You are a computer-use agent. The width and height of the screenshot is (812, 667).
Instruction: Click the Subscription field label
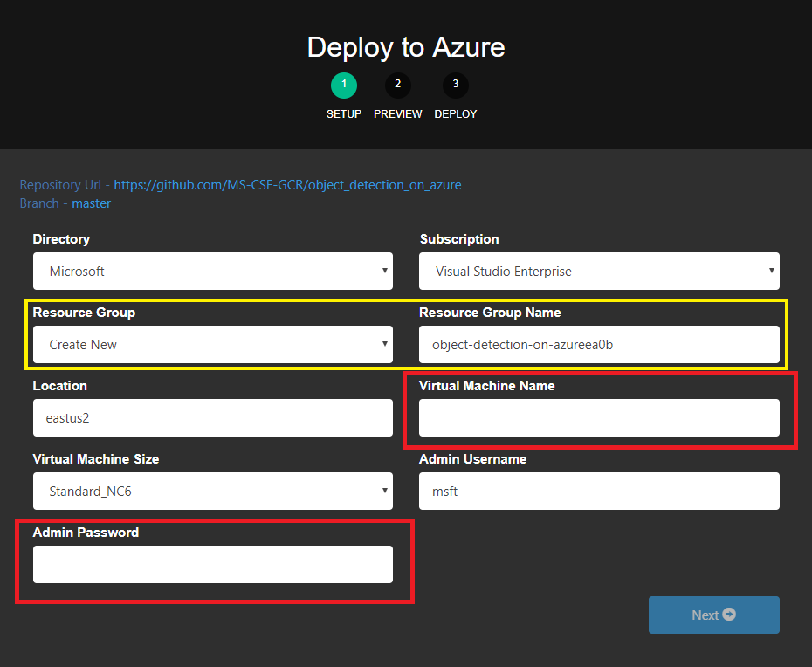459,239
